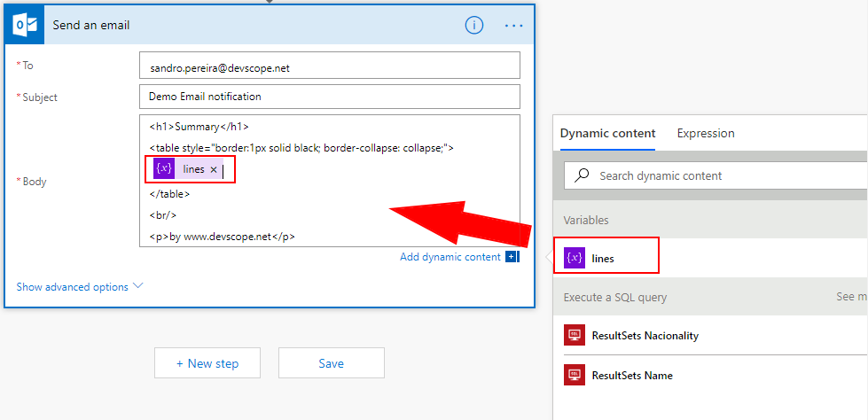This screenshot has height=420, width=868.
Task: Click into the To email field
Action: [x=329, y=66]
